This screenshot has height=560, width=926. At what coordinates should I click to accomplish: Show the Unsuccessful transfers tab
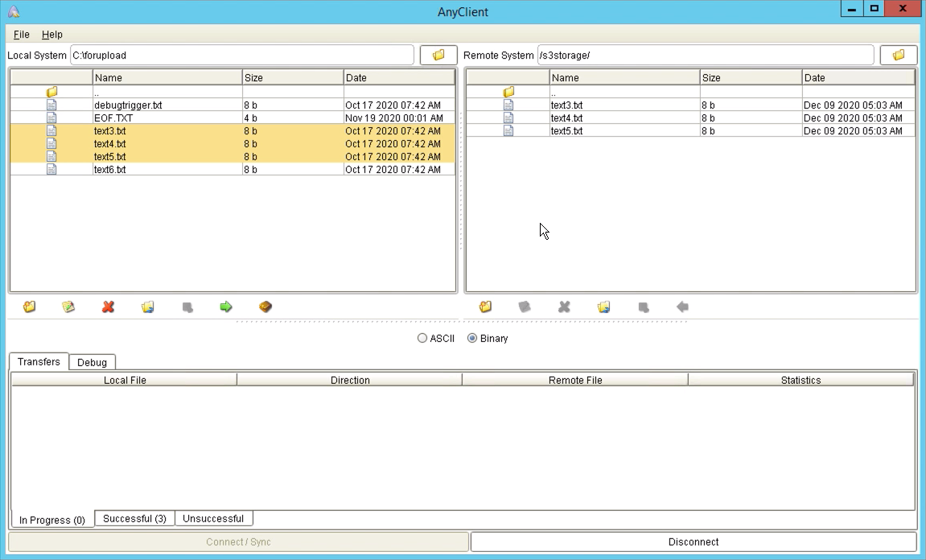[213, 519]
